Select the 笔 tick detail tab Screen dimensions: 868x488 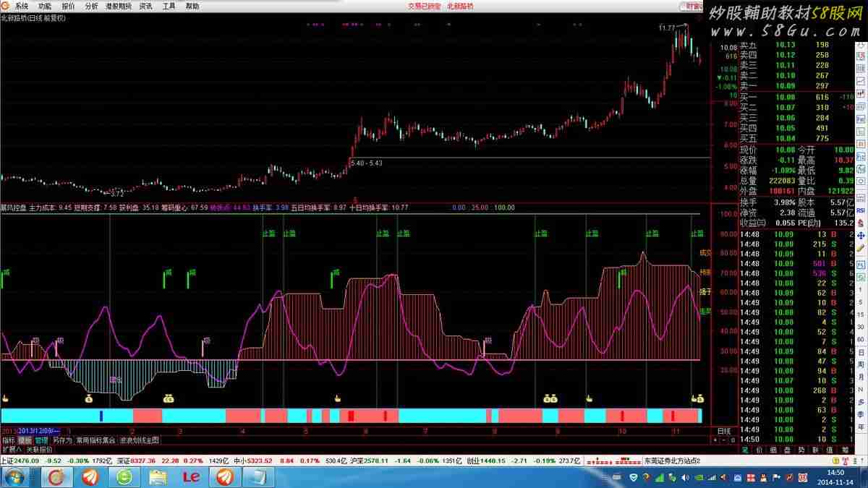coord(744,449)
